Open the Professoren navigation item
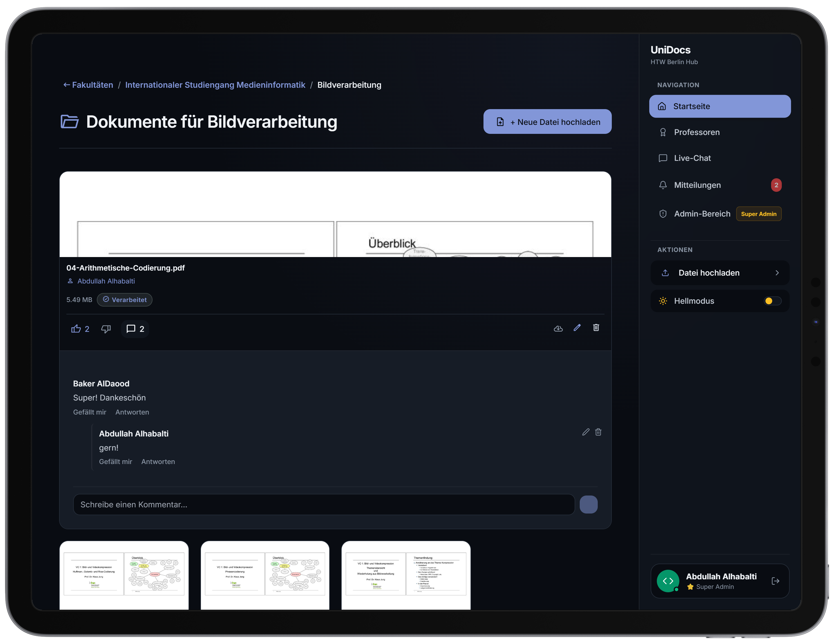833x644 pixels. (x=720, y=132)
